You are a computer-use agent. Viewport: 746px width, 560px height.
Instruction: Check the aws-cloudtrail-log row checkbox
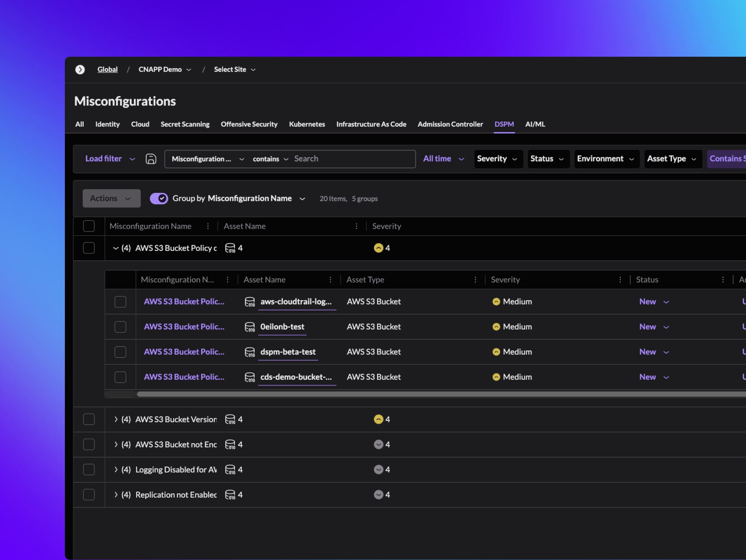point(120,302)
